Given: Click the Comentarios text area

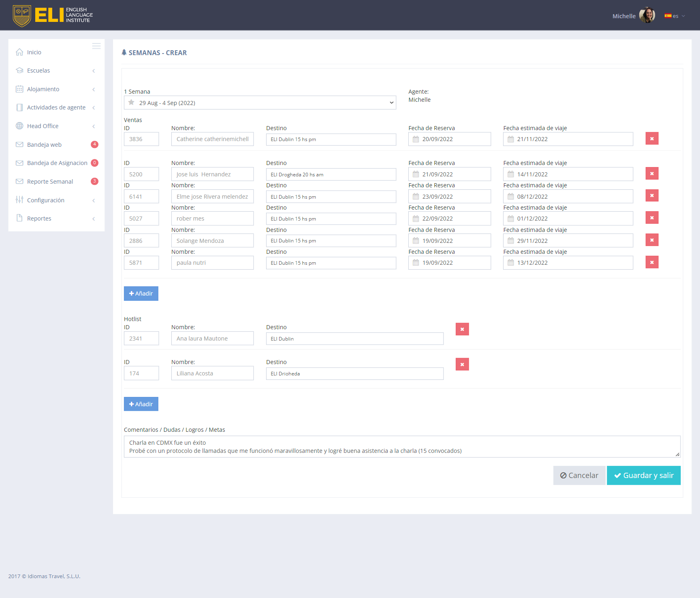Looking at the screenshot, I should (401, 446).
